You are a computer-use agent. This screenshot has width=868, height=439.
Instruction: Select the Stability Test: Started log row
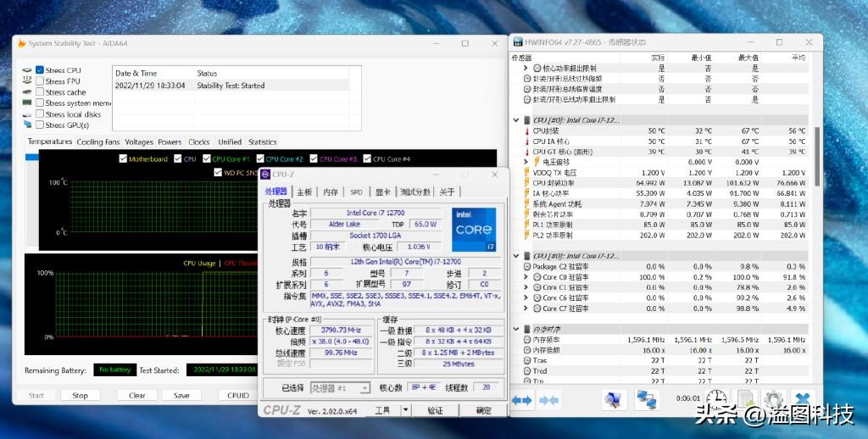pos(231,86)
